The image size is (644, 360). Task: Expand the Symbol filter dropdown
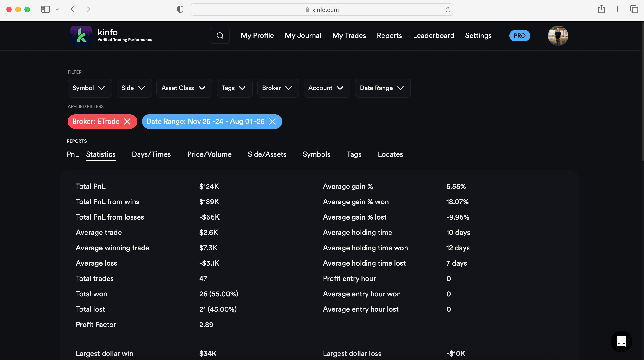point(89,88)
